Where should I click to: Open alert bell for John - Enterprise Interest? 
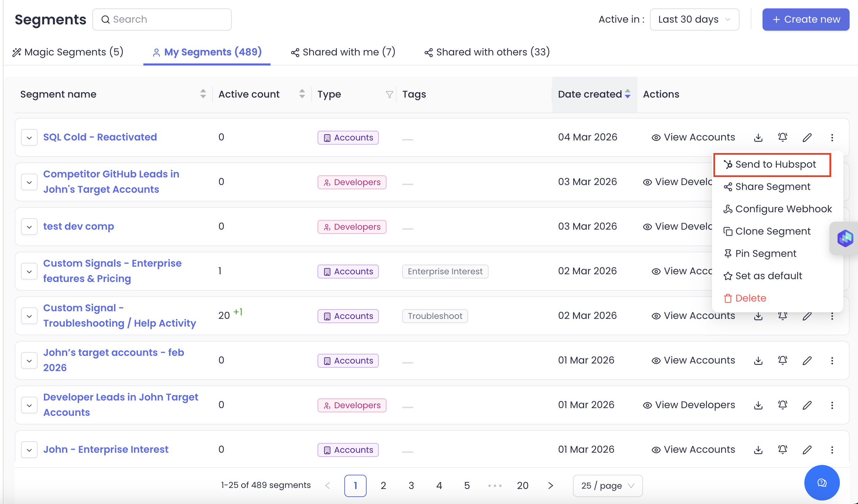(783, 450)
